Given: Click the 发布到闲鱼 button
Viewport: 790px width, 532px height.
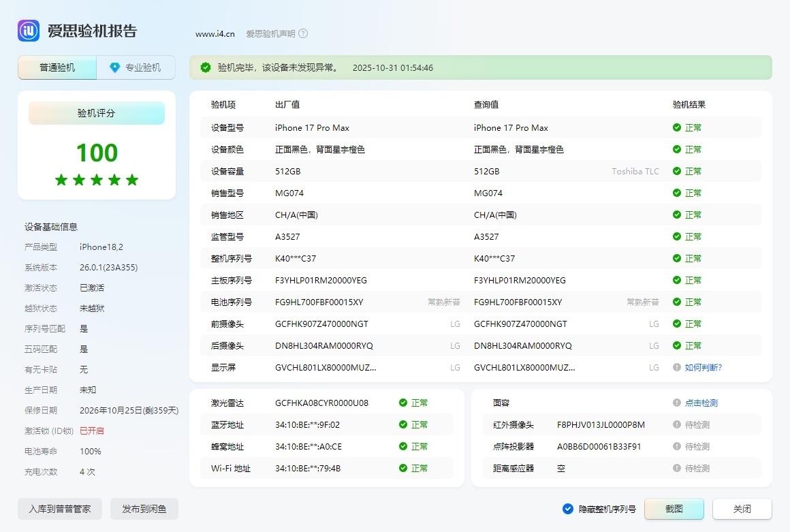Looking at the screenshot, I should click(x=144, y=509).
